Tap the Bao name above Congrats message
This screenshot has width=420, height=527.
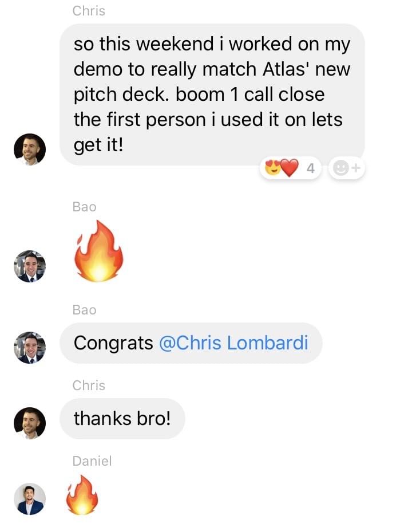(x=84, y=310)
